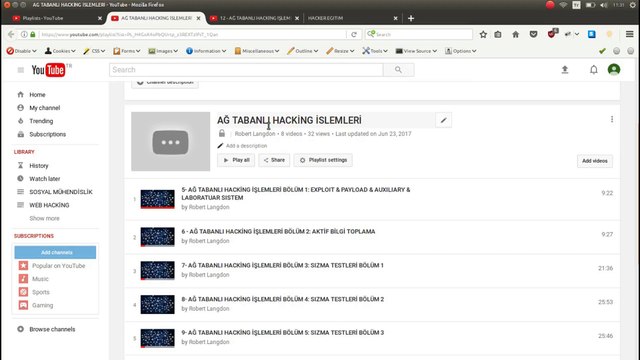Viewport: 640px width, 360px height.
Task: Click the Firefox back arrow
Action: coord(11,34)
